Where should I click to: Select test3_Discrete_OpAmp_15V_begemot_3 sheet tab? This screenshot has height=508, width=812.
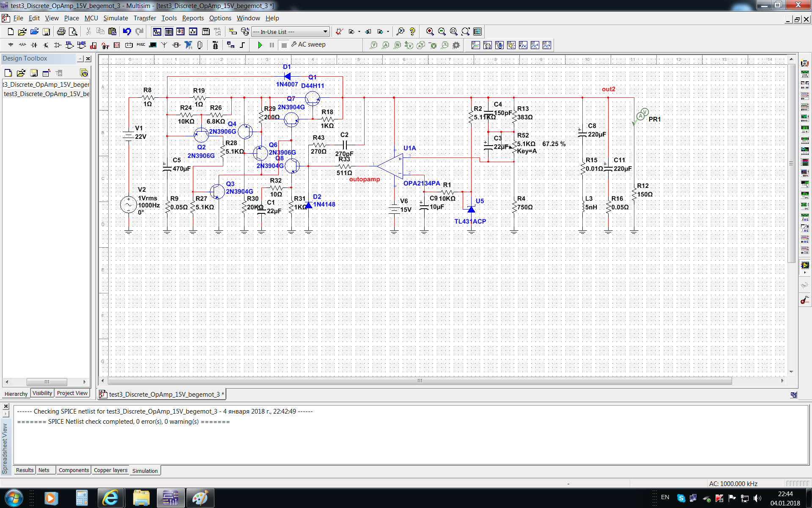point(162,395)
